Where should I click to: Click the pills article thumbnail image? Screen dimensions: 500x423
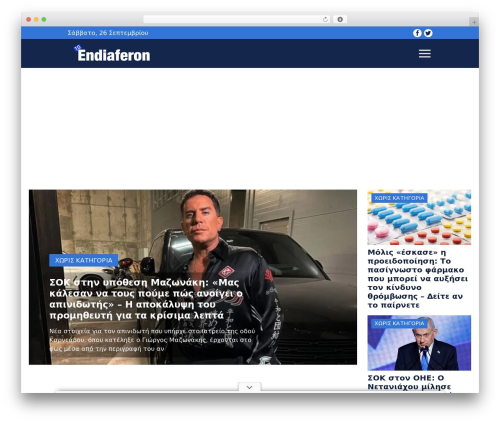click(x=419, y=217)
